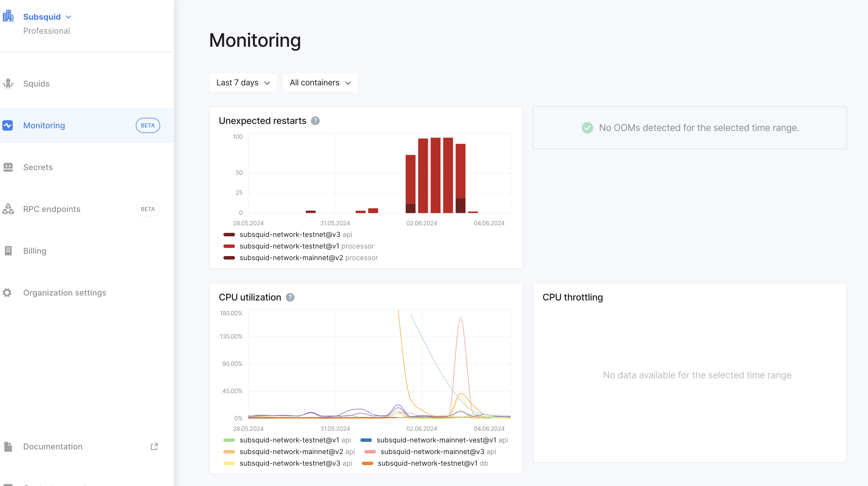Click the Monitoring navigation icon
The image size is (868, 486).
tap(8, 125)
